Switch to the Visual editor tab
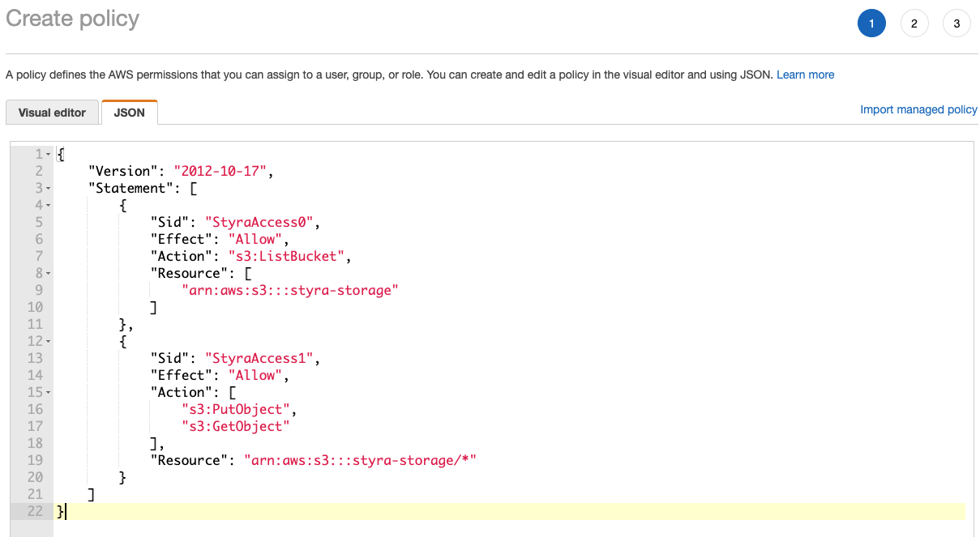This screenshot has width=980, height=537. tap(52, 113)
